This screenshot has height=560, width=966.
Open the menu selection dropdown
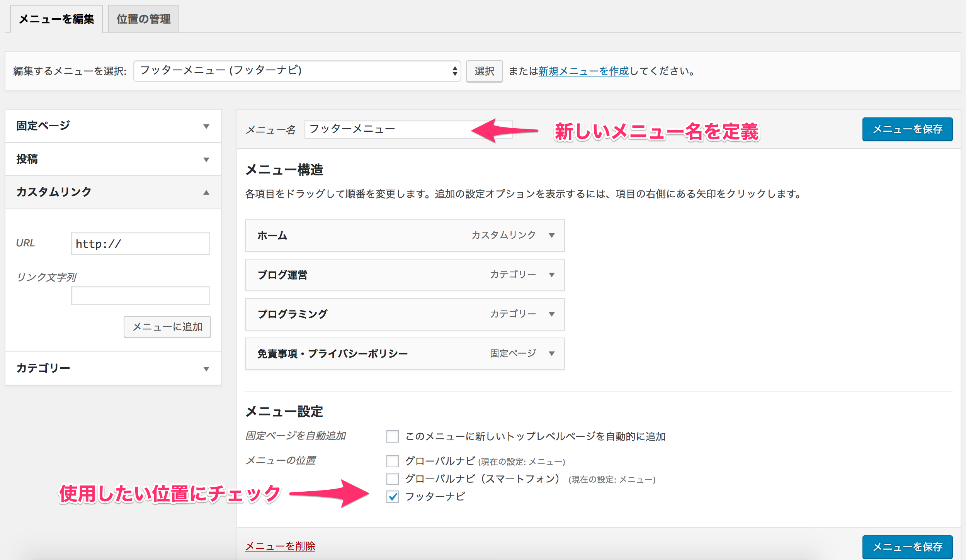297,71
